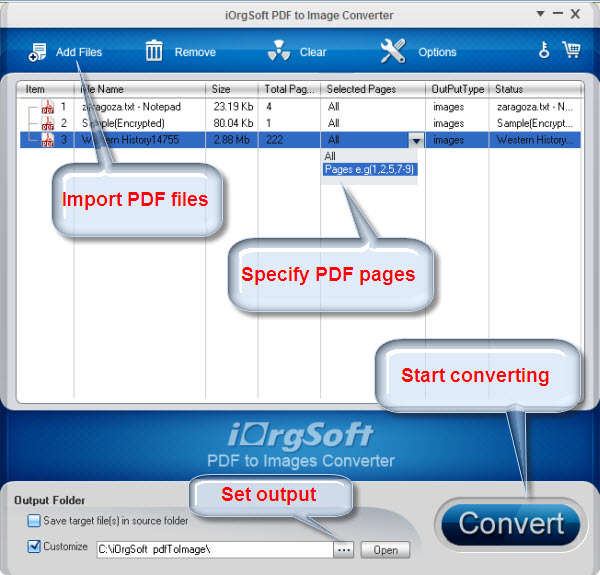Click the Clear radiation-style icon

279,50
